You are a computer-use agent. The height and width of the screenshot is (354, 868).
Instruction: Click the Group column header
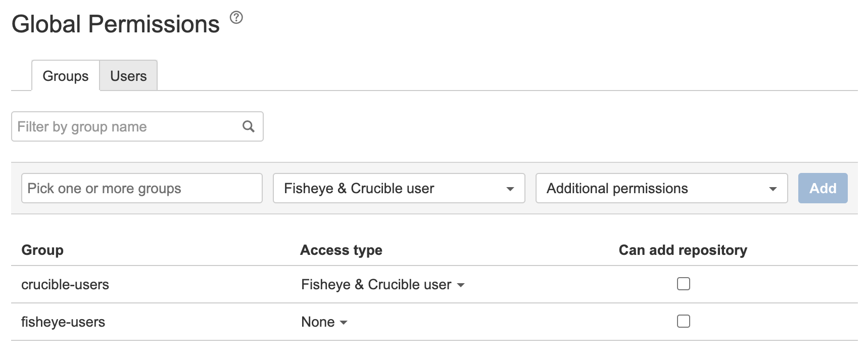tap(42, 250)
